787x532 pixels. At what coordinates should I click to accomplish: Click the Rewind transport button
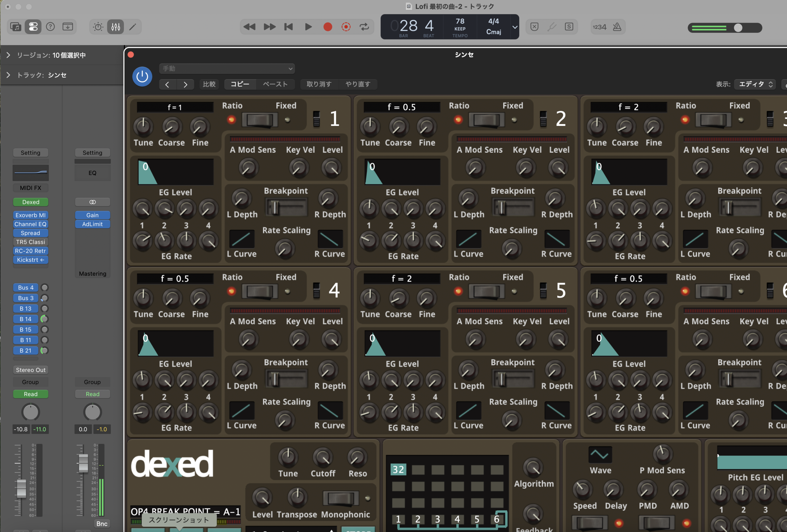coord(250,27)
